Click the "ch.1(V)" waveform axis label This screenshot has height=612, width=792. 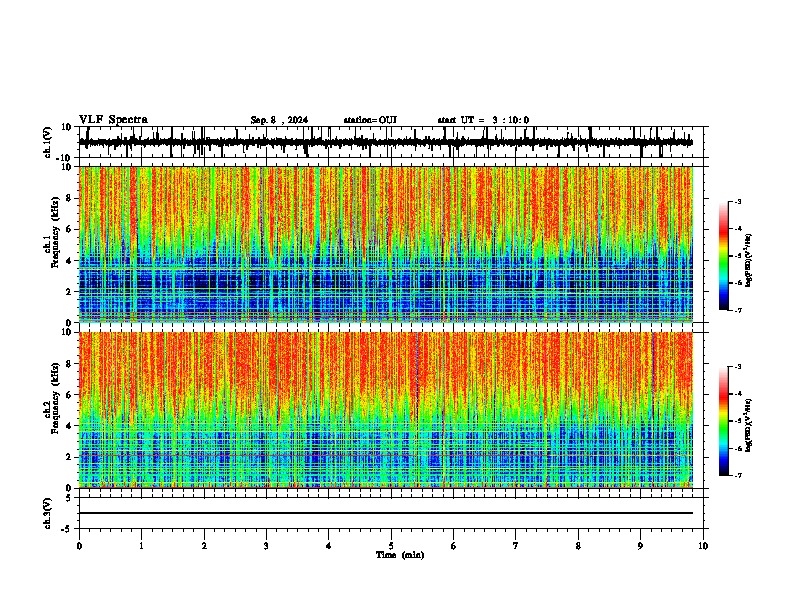[48, 142]
